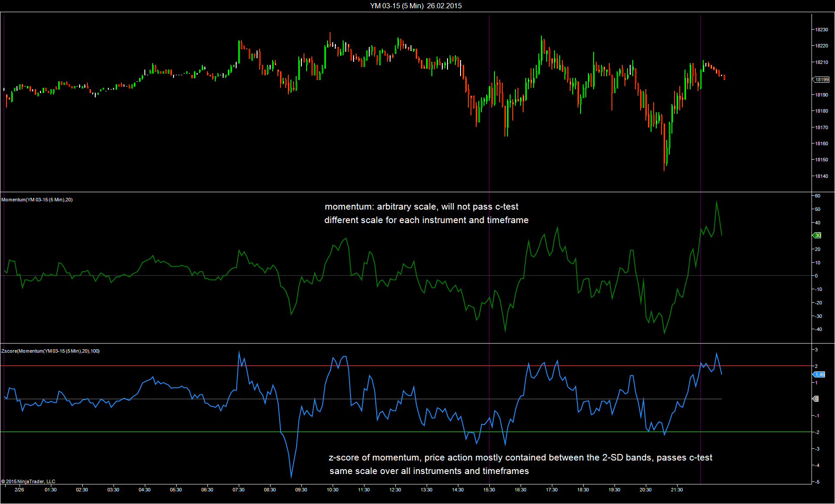
Task: Click the 2/26 date label on time axis
Action: 20,490
